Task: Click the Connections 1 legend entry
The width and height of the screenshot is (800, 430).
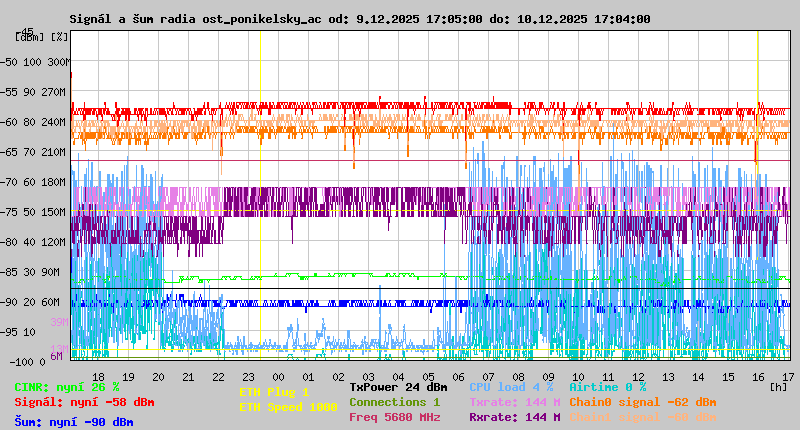Action: pyautogui.click(x=394, y=402)
